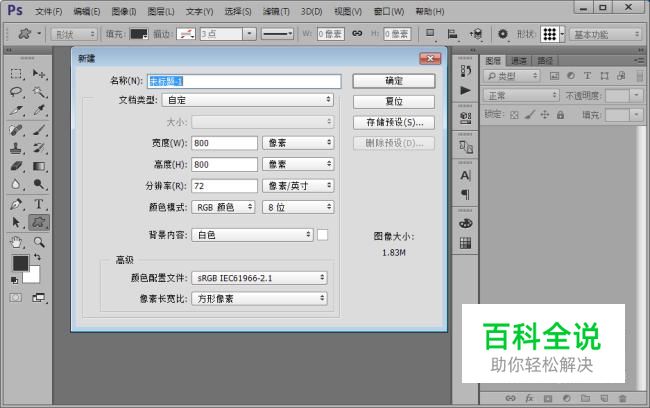Click the 确定 button
Screen dimensions: 650x408
394,81
